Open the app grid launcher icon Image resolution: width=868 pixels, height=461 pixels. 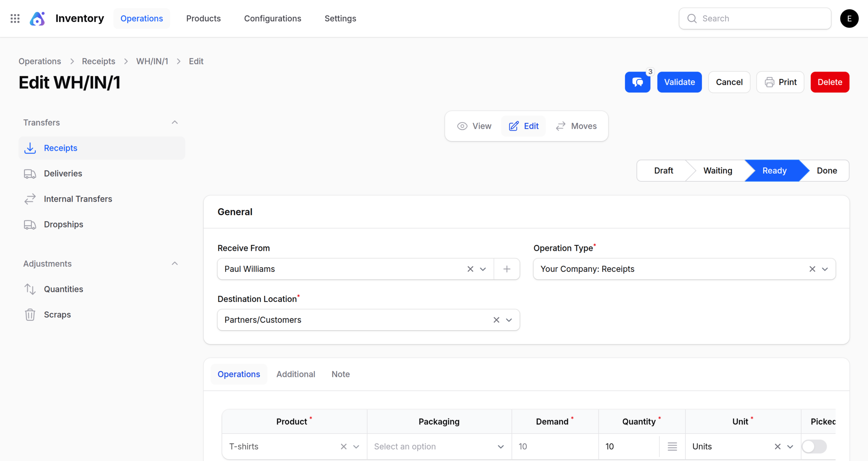coord(15,18)
